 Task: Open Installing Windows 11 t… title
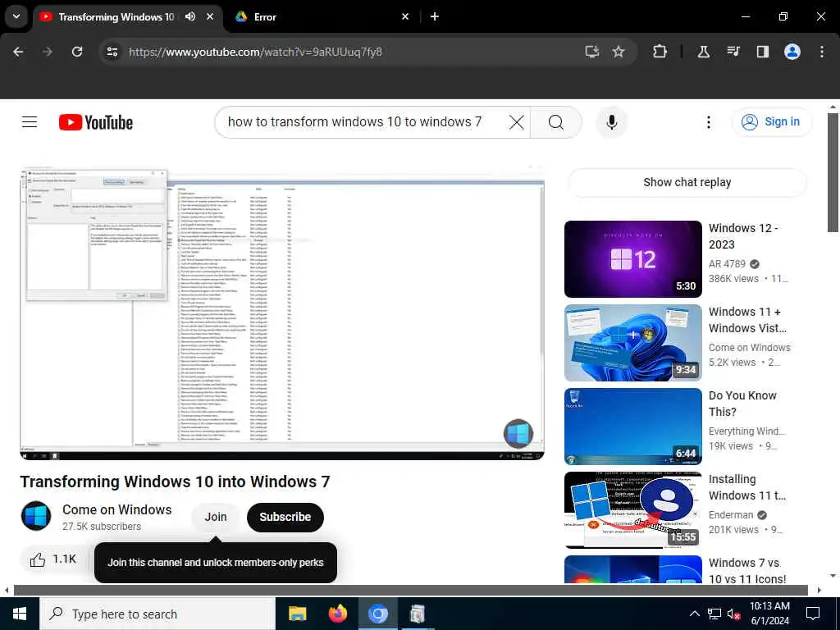(x=747, y=487)
